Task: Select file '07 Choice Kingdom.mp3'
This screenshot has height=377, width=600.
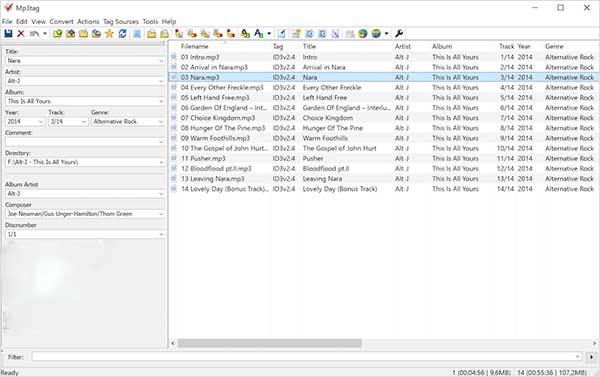Action: [x=218, y=118]
